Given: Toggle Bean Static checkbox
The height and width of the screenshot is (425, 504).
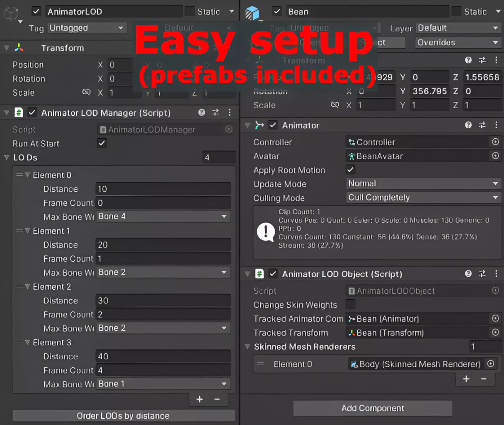Looking at the screenshot, I should pyautogui.click(x=456, y=11).
